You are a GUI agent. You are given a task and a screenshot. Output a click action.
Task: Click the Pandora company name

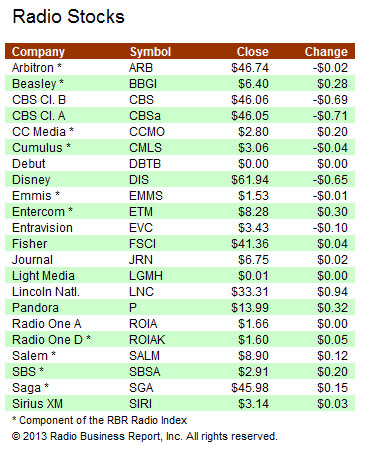coord(35,308)
